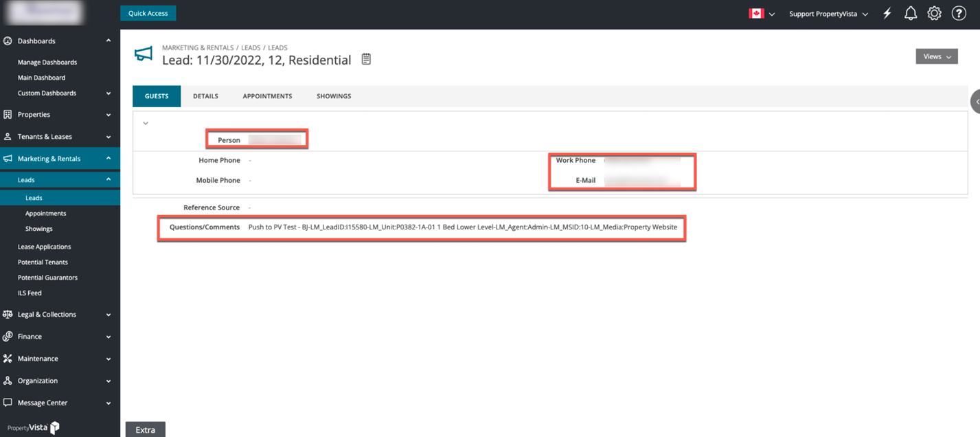980x437 pixels.
Task: Click the help question mark icon
Action: coord(958,13)
